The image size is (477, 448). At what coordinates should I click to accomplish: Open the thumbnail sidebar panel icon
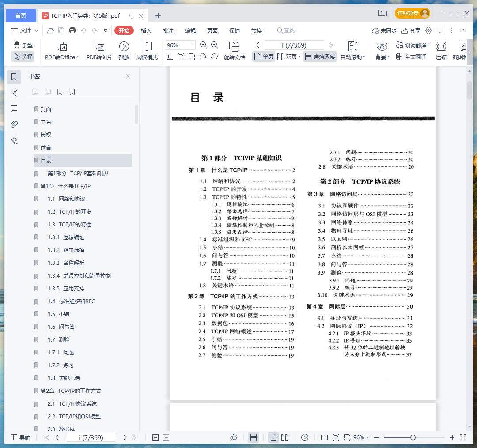(x=14, y=93)
